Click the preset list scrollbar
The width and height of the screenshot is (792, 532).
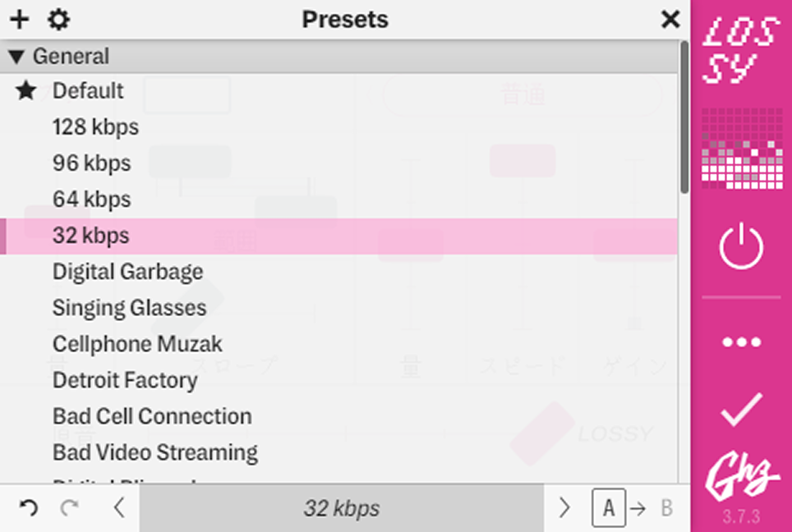(x=684, y=117)
